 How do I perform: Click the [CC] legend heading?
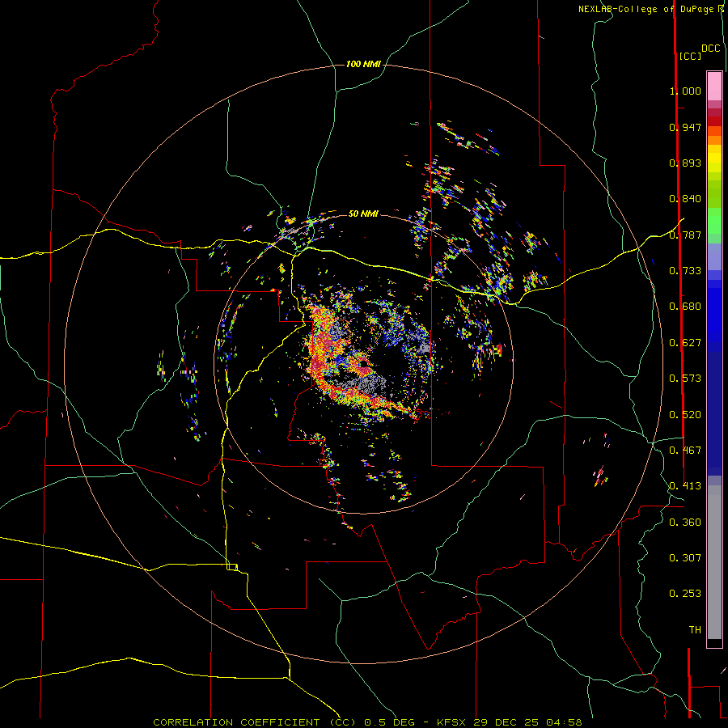pos(690,56)
